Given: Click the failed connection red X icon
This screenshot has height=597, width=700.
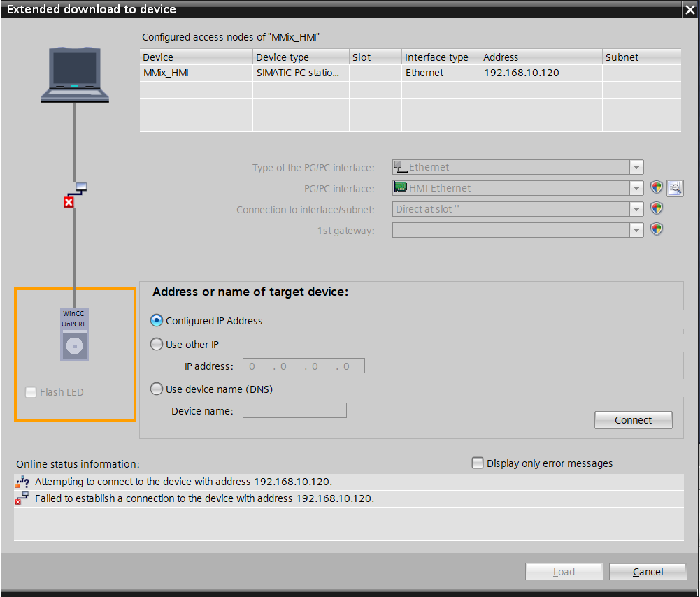Looking at the screenshot, I should (x=69, y=203).
